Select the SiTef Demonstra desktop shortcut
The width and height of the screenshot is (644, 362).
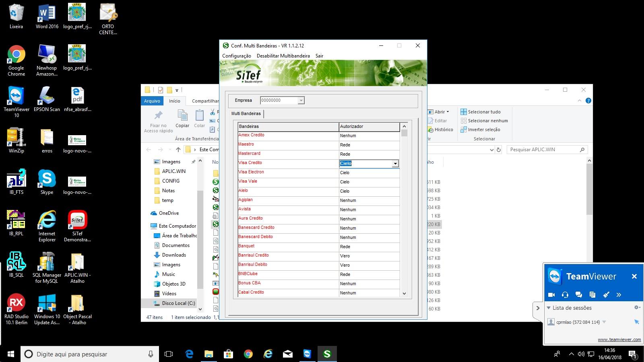77,226
